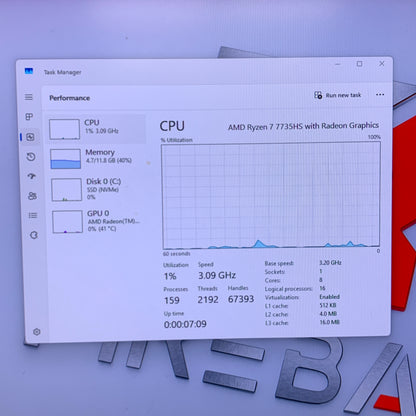Viewport: 416px width, 416px height.
Task: Click Run new task button
Action: tap(338, 95)
